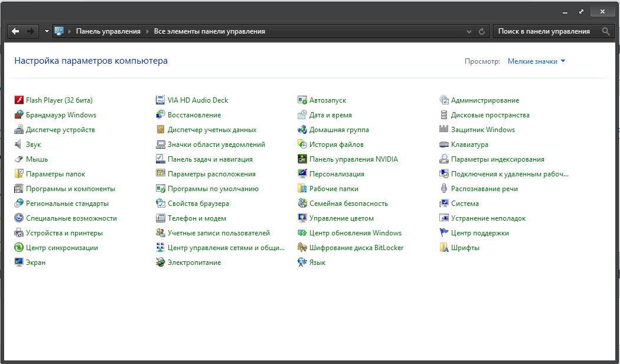Image resolution: width=620 pixels, height=364 pixels.
Task: Click the Дата и время clock icon
Action: [x=302, y=115]
